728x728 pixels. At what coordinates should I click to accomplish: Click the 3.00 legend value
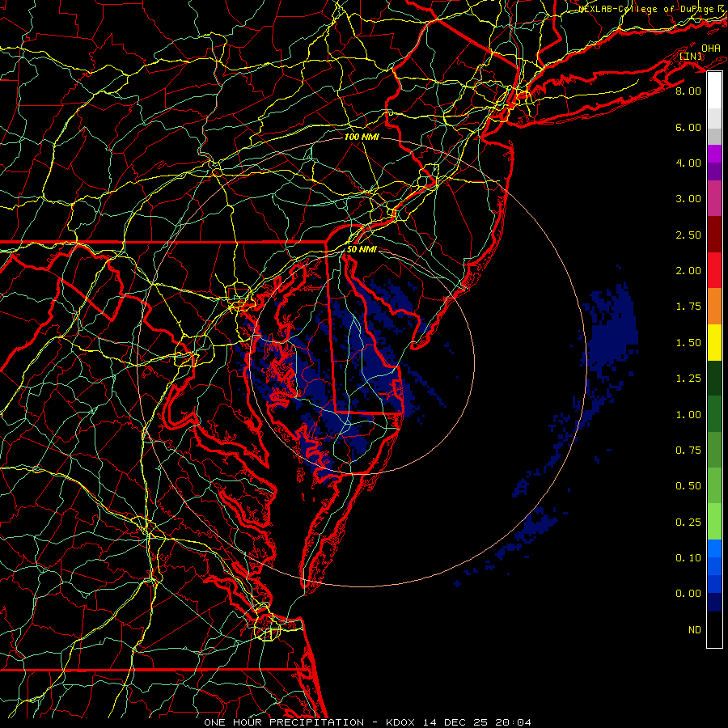[x=688, y=199]
